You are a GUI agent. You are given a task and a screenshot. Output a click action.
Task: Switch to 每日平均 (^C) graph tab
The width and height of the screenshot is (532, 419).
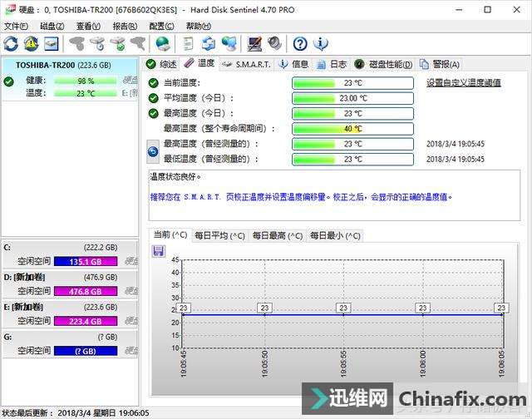(219, 235)
